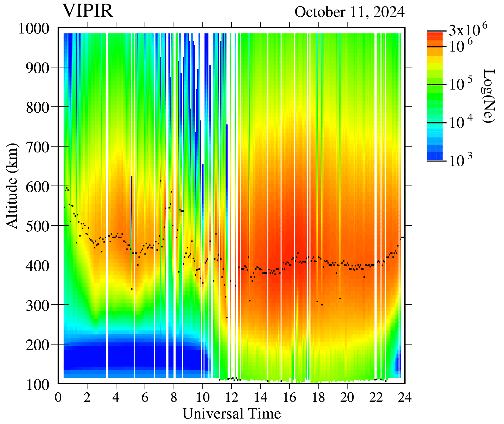Click the Universal Time axis label
The width and height of the screenshot is (504, 424).
(x=231, y=414)
